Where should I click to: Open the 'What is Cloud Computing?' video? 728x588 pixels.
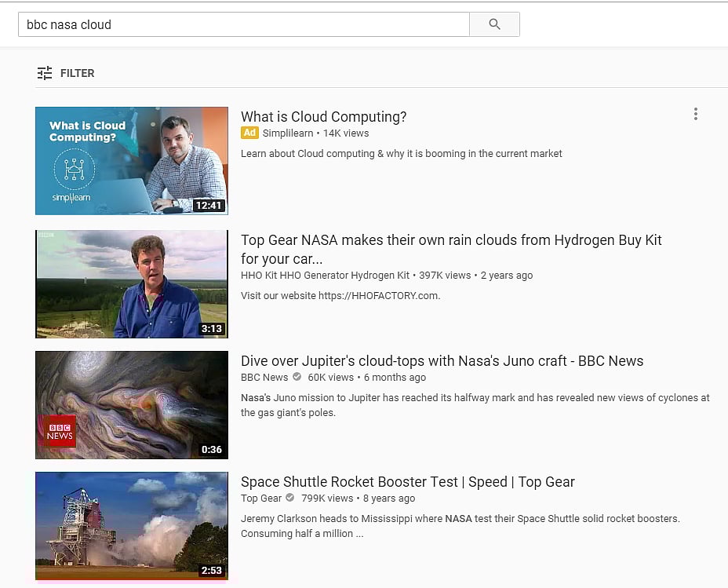[x=323, y=116]
